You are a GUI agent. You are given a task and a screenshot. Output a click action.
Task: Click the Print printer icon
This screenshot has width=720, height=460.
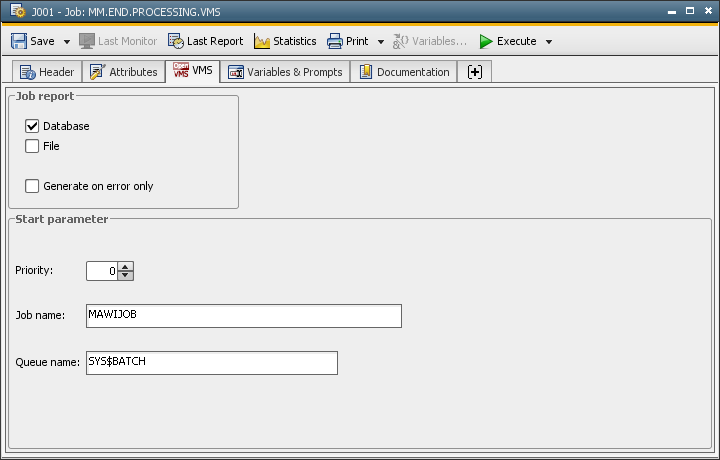click(335, 41)
